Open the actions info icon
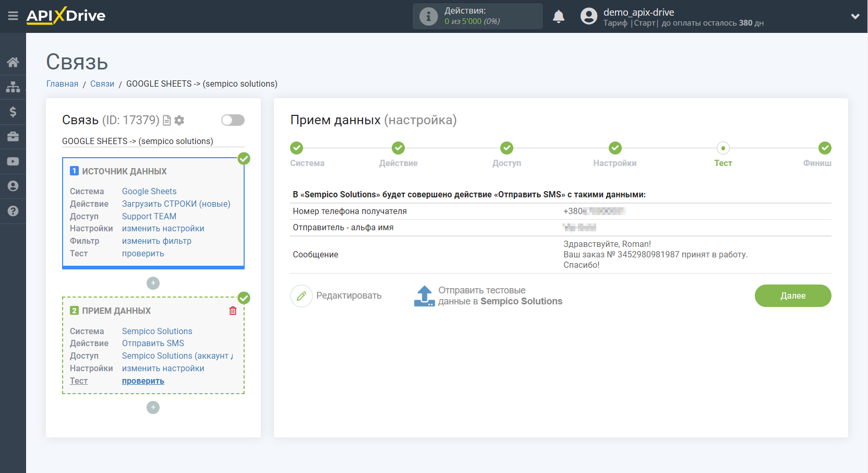 pos(428,16)
